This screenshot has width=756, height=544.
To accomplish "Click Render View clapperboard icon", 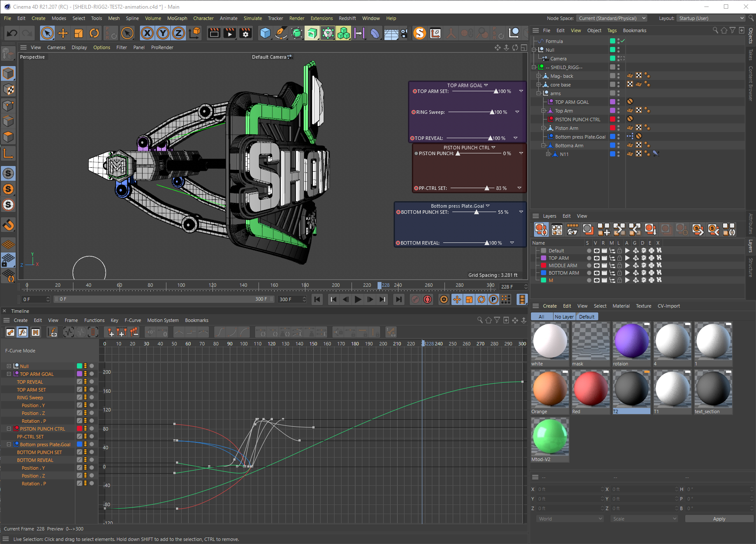I will point(214,33).
